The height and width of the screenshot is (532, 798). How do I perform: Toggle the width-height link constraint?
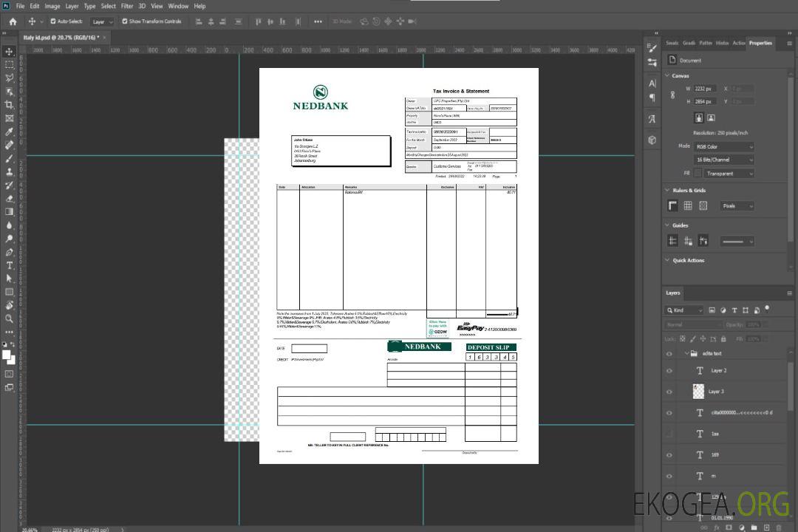click(673, 95)
